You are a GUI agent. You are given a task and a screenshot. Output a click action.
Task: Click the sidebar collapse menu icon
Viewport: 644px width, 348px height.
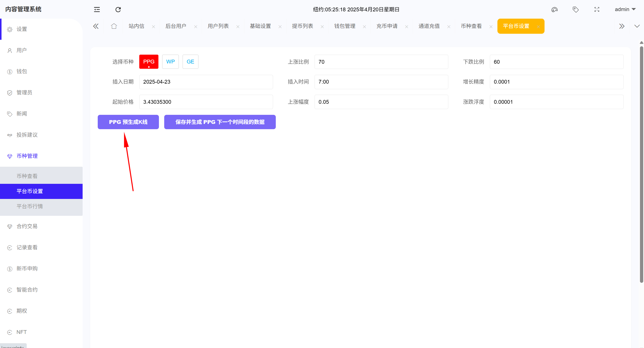[x=97, y=10]
